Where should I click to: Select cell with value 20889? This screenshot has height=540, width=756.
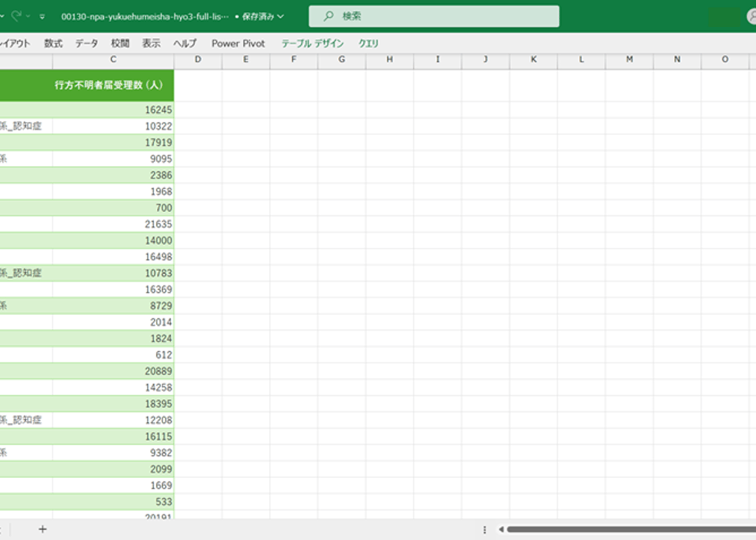click(113, 371)
